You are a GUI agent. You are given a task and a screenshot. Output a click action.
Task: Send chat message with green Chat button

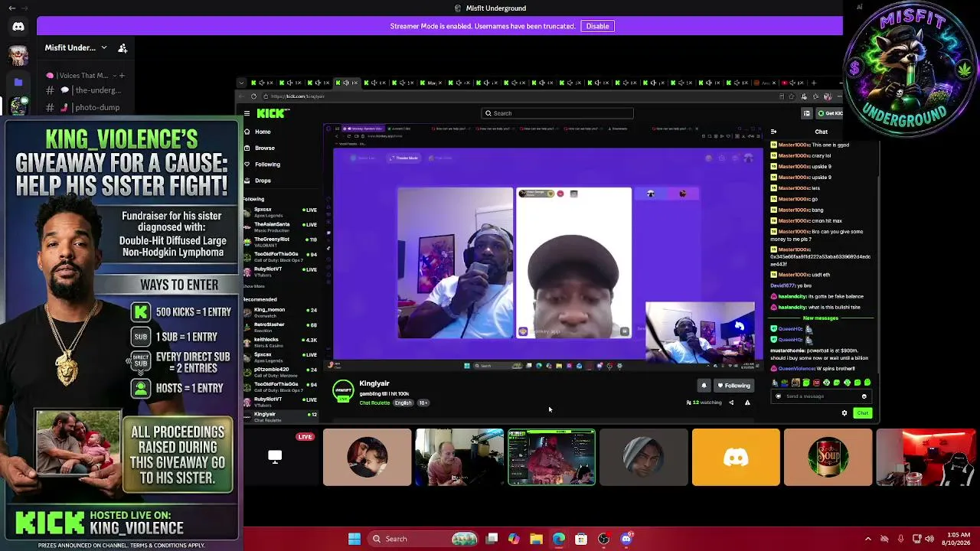[863, 413]
